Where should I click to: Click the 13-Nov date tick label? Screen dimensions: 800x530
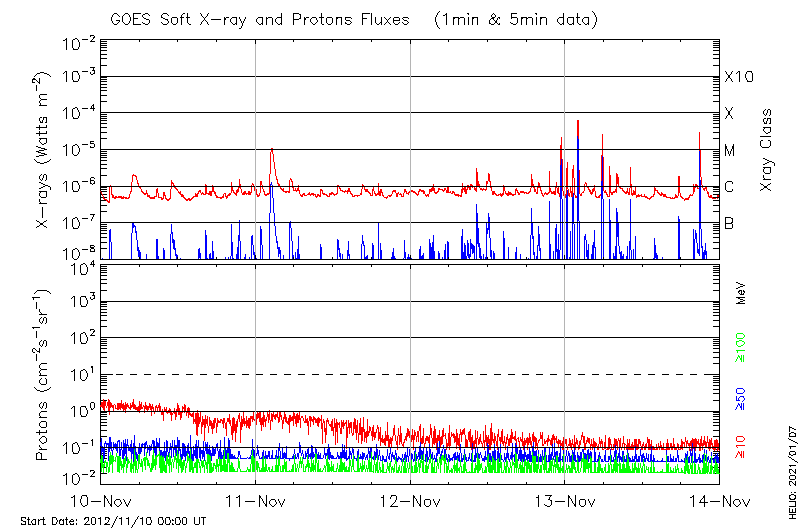[565, 501]
